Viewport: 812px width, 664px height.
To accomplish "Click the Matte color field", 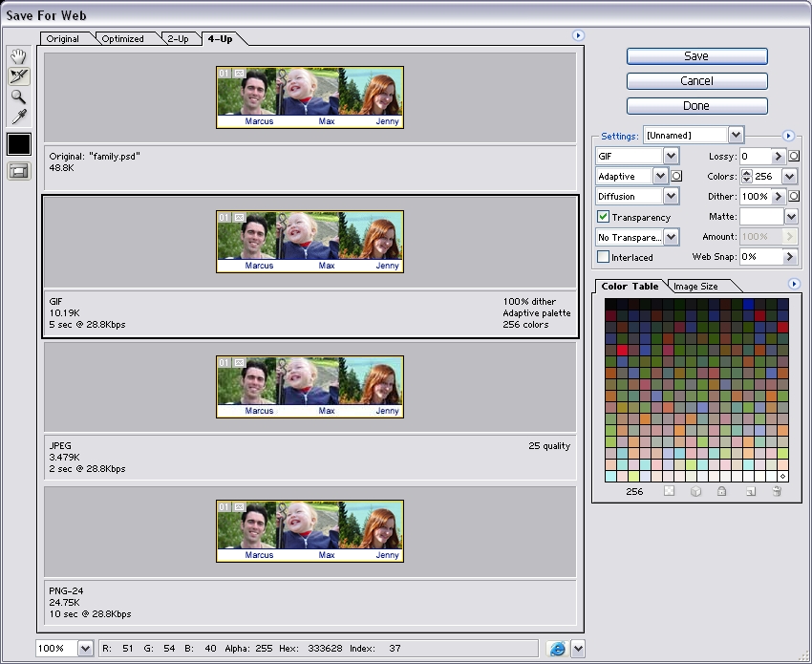I will [761, 217].
